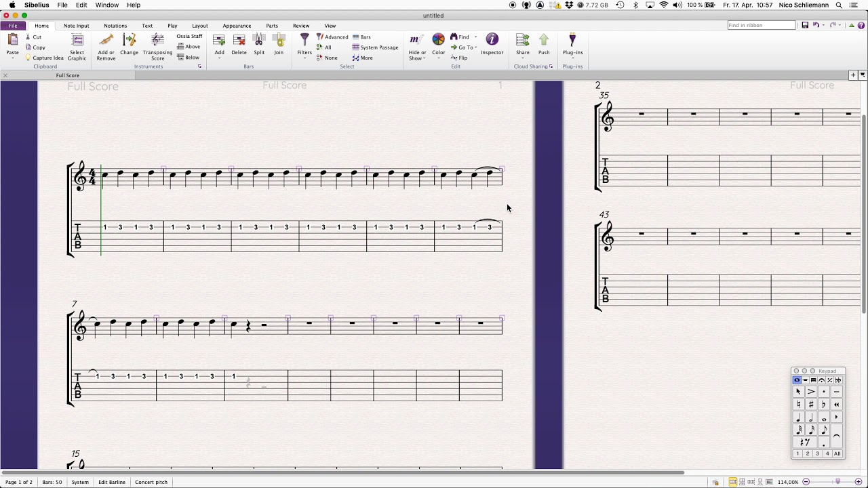Open the Inspector panel
The height and width of the screenshot is (488, 868).
492,45
